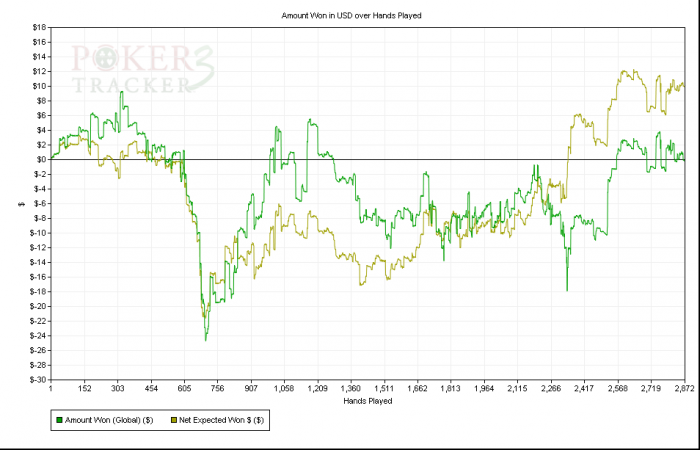Click the y-axis label '$-20'
This screenshot has height=450, width=700.
pyautogui.click(x=38, y=306)
